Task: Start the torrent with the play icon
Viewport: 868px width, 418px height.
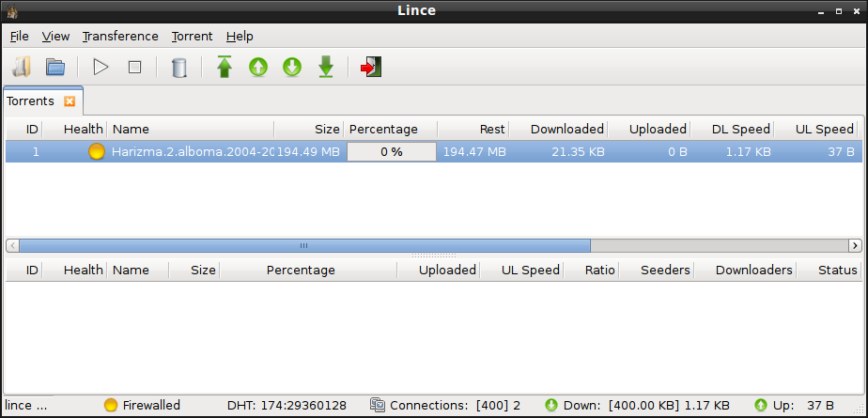Action: pyautogui.click(x=101, y=68)
